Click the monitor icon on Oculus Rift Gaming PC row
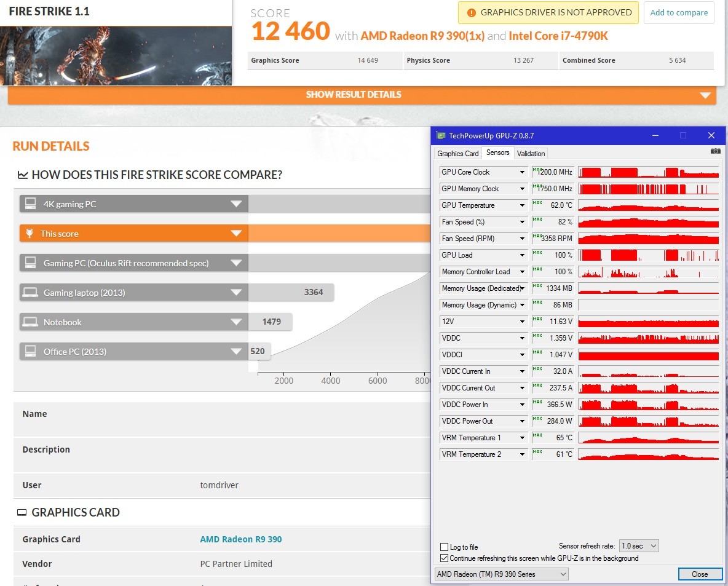This screenshot has width=728, height=586. pos(31,263)
